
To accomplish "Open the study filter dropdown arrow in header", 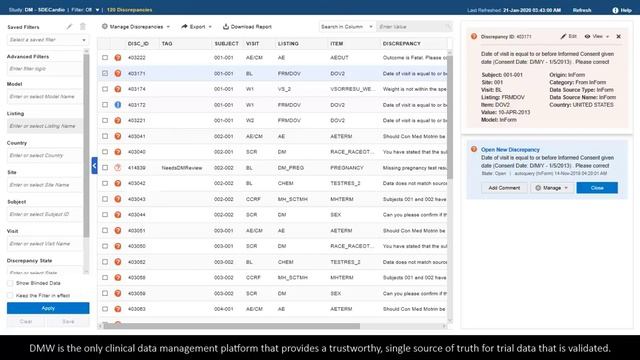I will pyautogui.click(x=98, y=10).
